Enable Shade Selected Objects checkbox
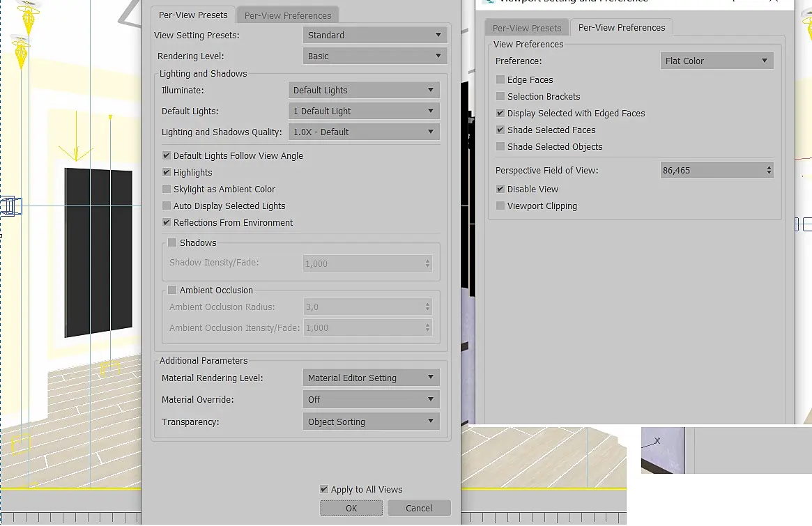 500,146
